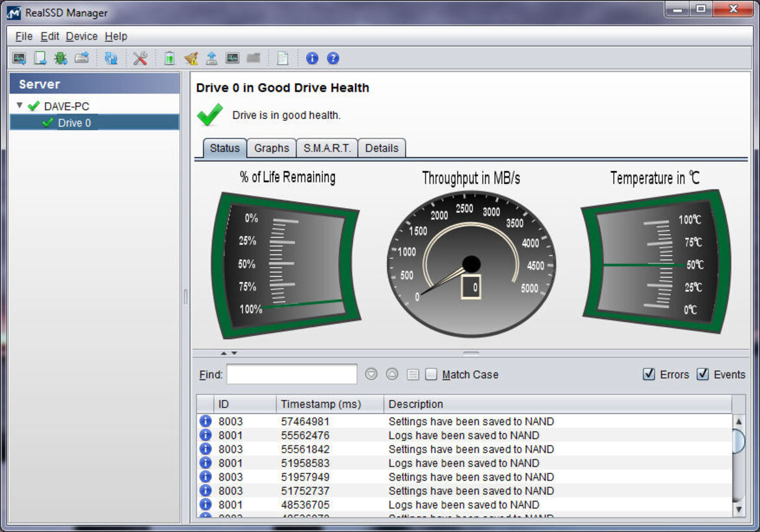
Task: Click inside the Find text field
Action: click(292, 375)
